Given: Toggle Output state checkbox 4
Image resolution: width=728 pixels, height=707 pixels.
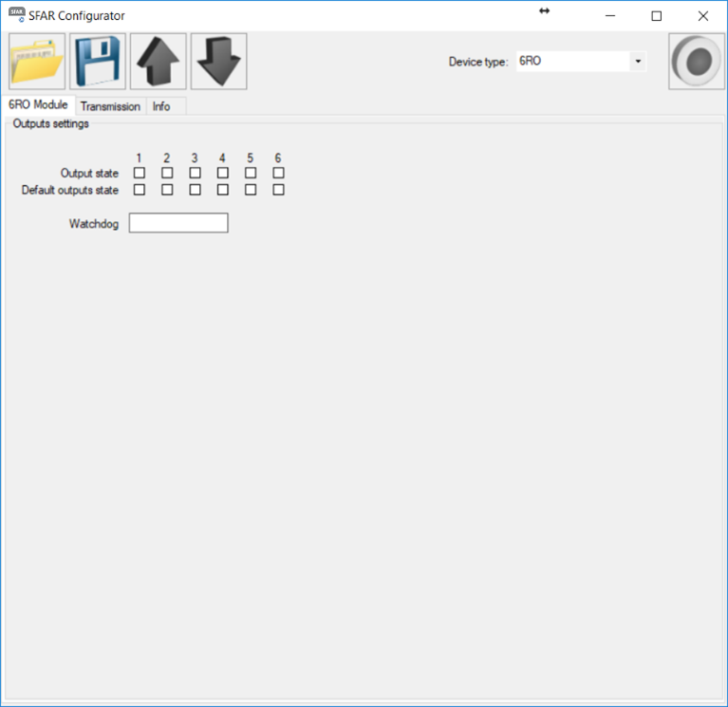Looking at the screenshot, I should click(x=223, y=174).
